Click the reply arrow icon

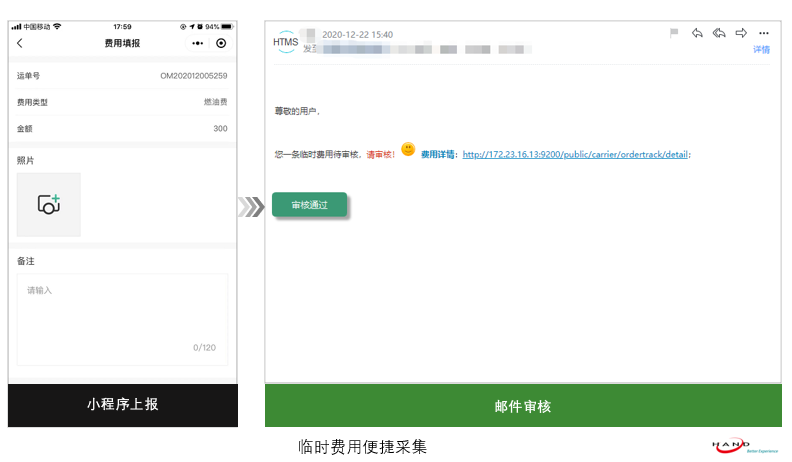[x=697, y=33]
